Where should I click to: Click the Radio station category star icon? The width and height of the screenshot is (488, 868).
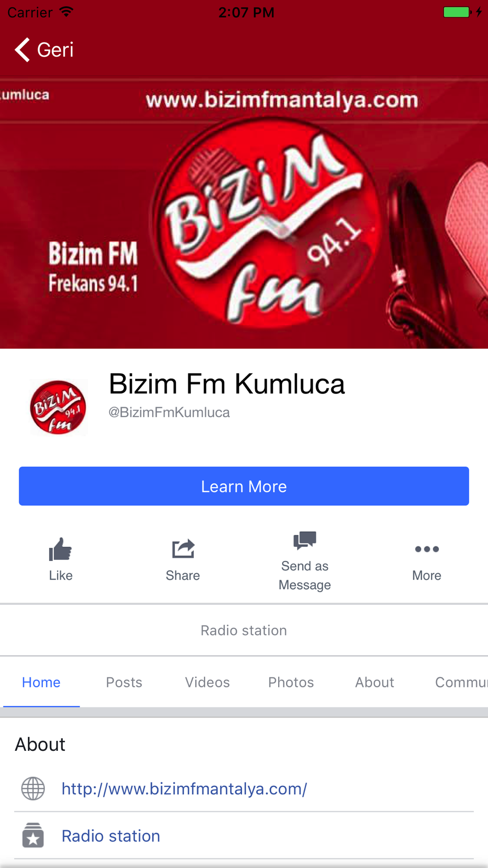tap(33, 835)
